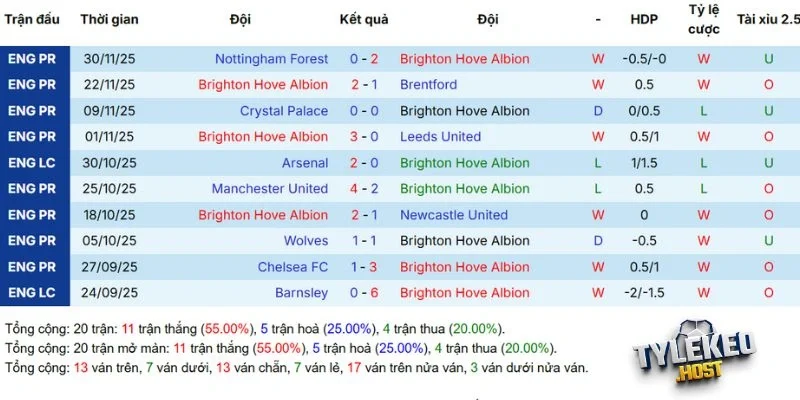The height and width of the screenshot is (400, 800).
Task: Click the Trận đấu column header
Action: 34,19
